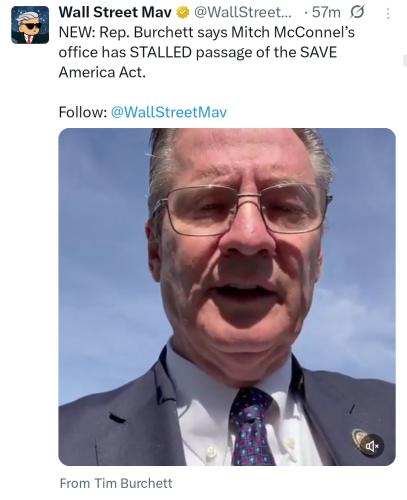Follow the @WallStreetMav mention link
This screenshot has width=407, height=500.
169,112
